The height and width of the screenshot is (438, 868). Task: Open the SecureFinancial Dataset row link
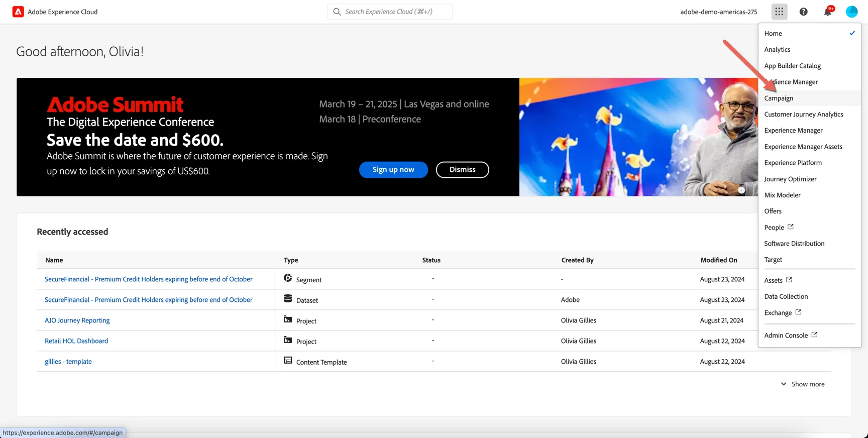coord(149,300)
